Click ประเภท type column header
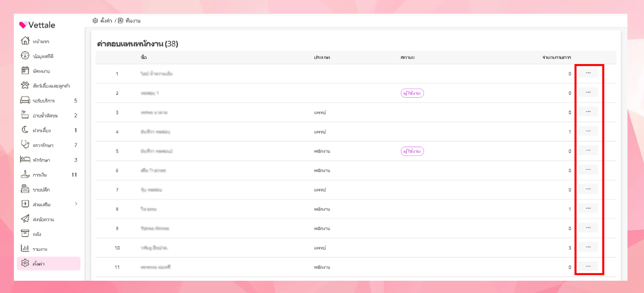Screen dimensions: 644x293 coord(322,57)
